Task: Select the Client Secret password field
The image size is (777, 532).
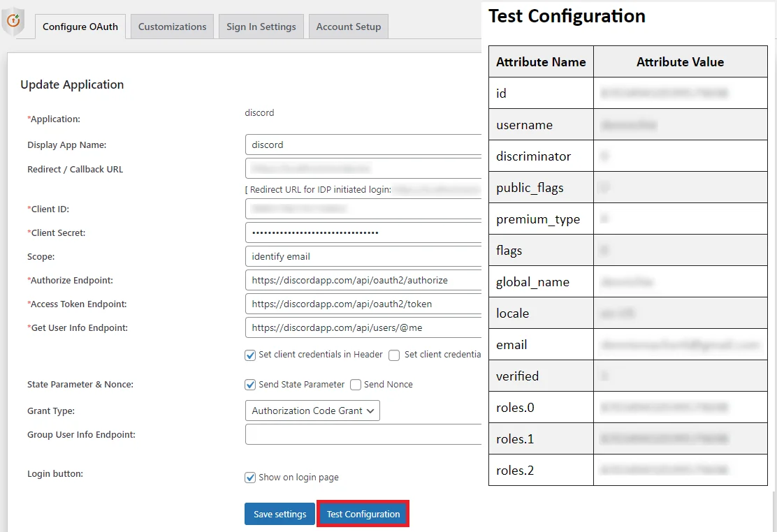Action: (363, 232)
